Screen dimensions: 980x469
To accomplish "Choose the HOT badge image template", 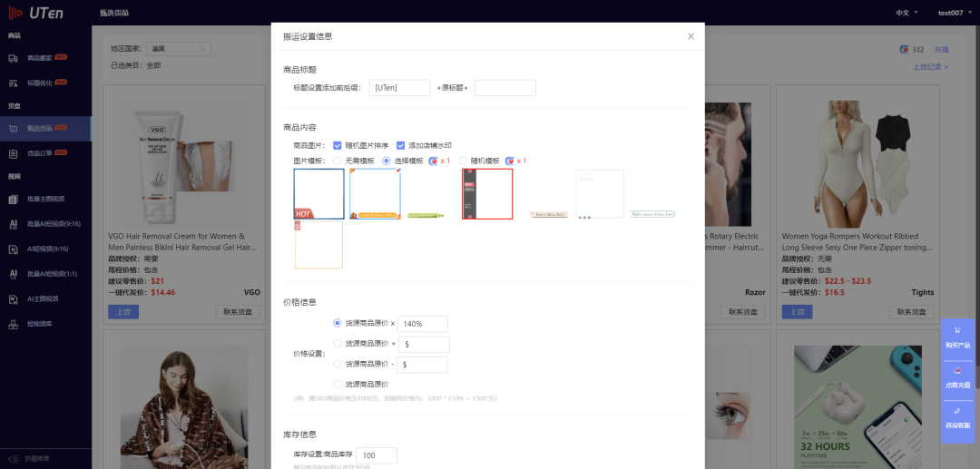I will pos(318,193).
